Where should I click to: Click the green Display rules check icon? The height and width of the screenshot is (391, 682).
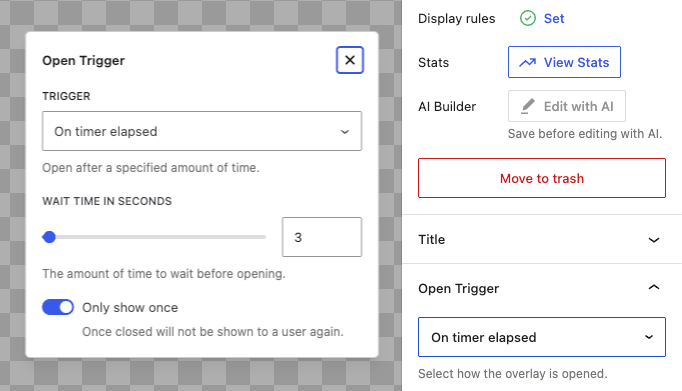(528, 18)
